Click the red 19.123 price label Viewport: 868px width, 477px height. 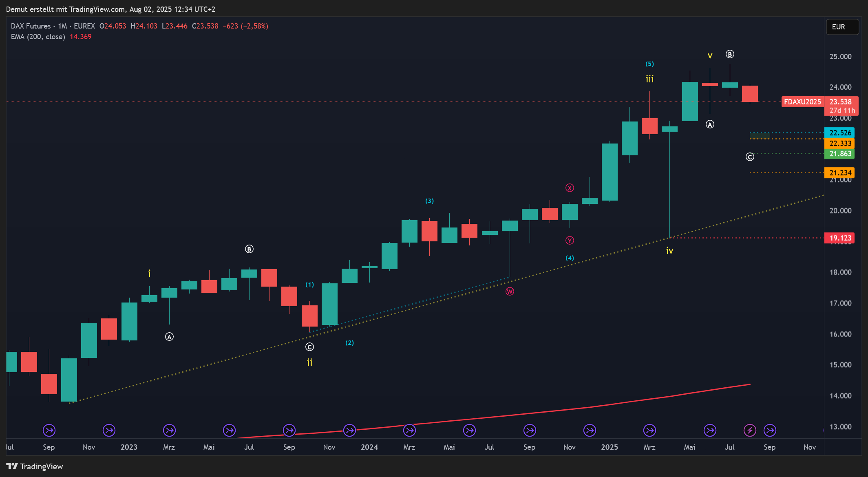[x=840, y=238]
